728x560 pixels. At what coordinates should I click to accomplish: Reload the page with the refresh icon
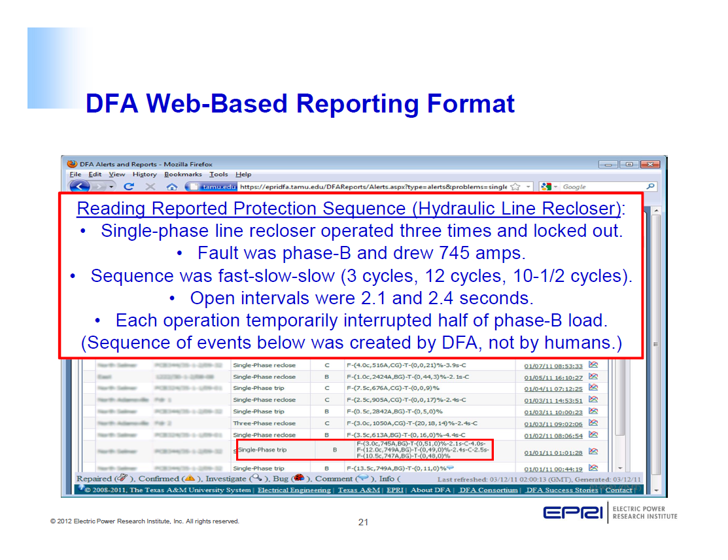129,186
